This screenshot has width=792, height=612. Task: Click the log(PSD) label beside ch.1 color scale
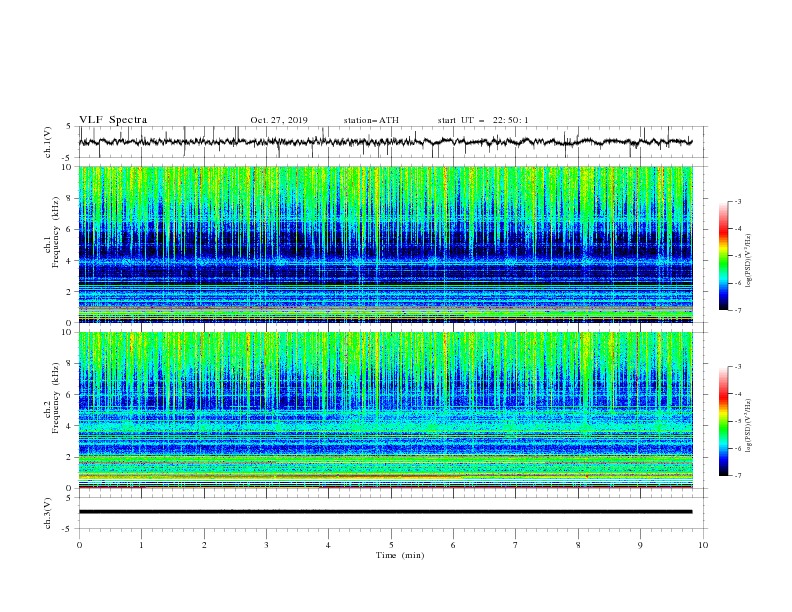[749, 261]
